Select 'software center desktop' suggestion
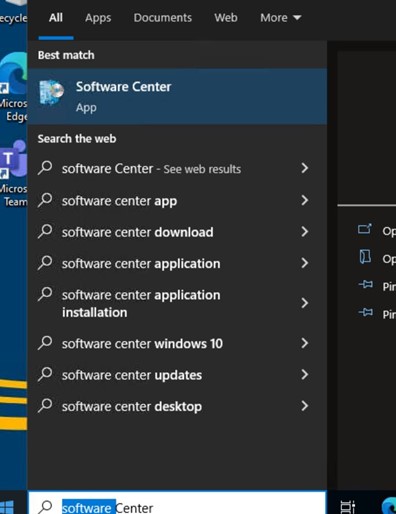This screenshot has height=514, width=396. [x=177, y=406]
